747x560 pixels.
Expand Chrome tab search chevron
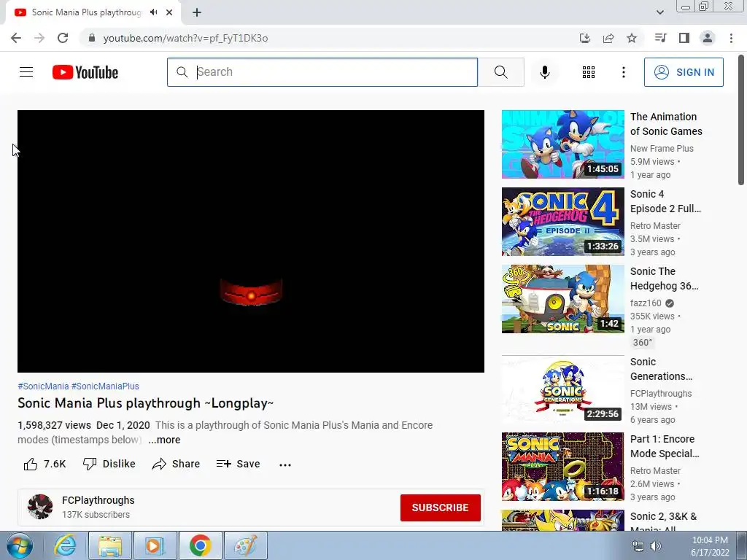pos(659,12)
